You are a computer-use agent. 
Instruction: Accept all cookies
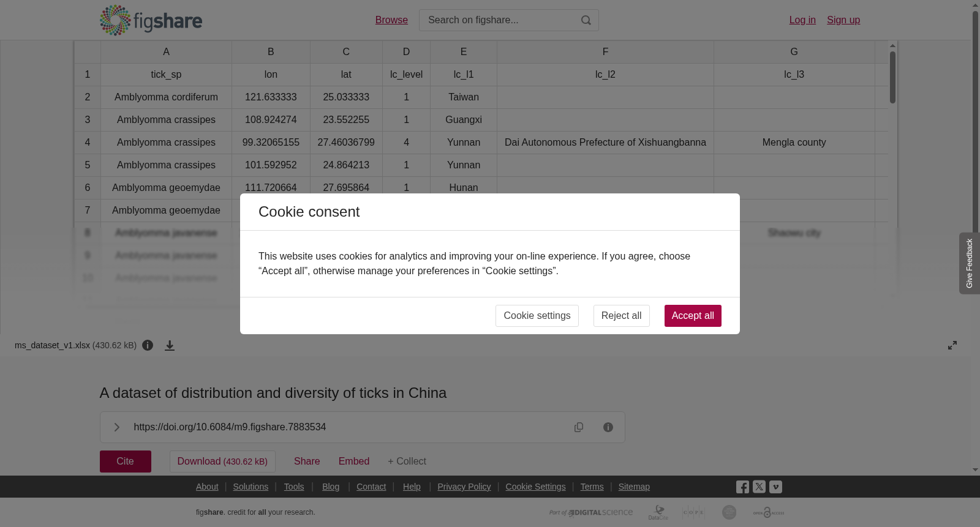pyautogui.click(x=693, y=316)
